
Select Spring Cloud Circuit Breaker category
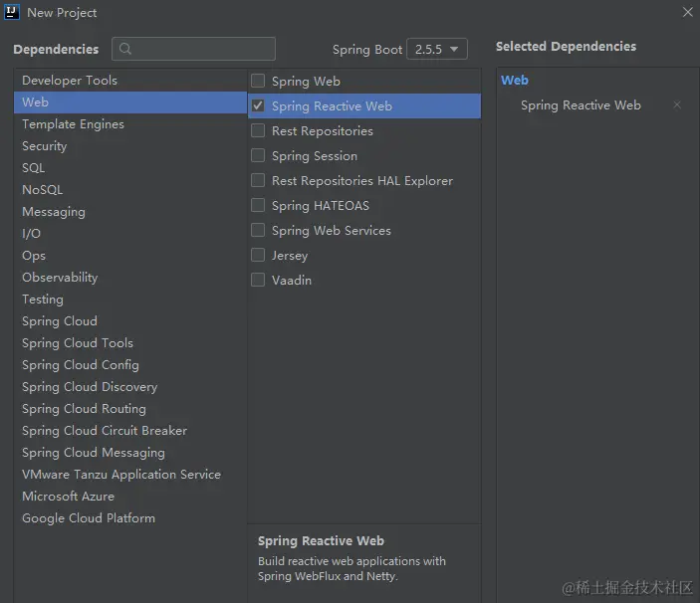tap(130, 430)
